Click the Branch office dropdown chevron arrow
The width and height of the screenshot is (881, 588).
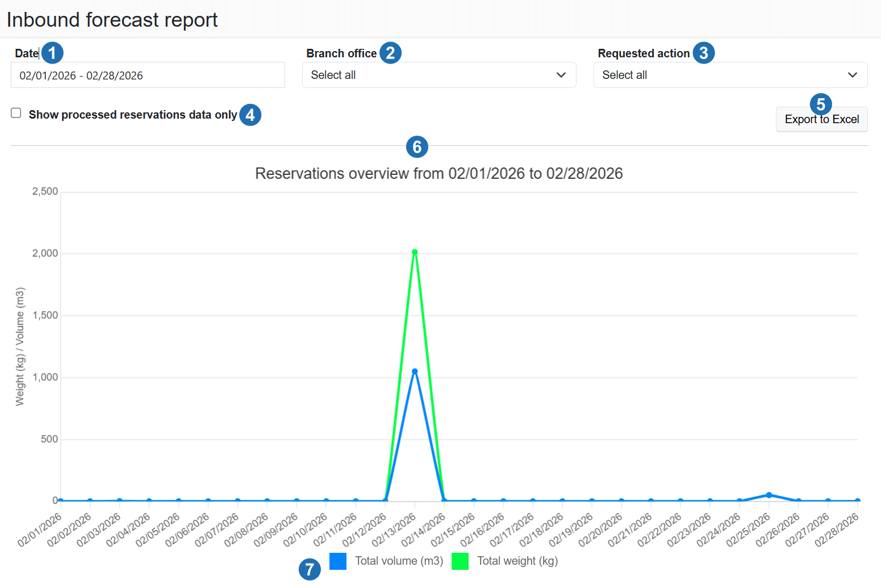point(561,75)
